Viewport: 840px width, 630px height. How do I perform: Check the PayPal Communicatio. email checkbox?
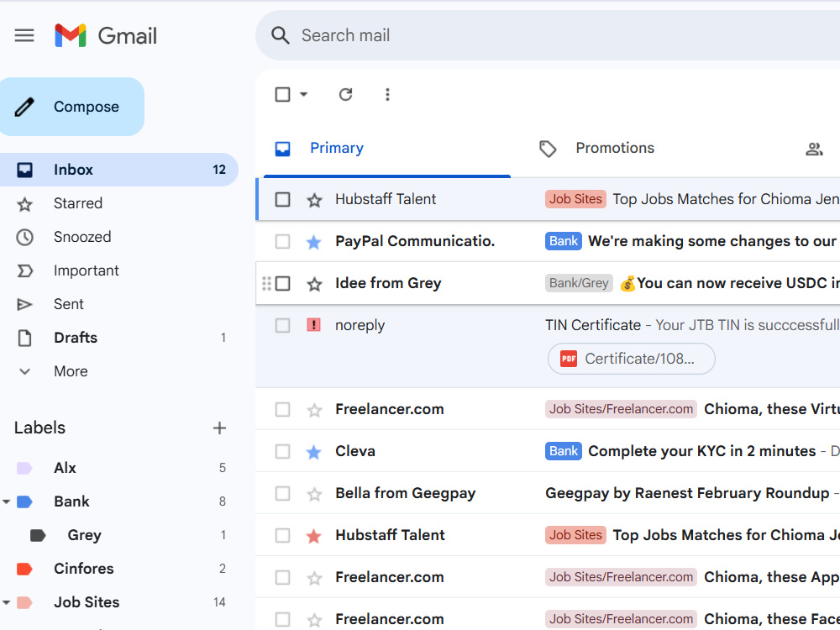[x=282, y=242]
